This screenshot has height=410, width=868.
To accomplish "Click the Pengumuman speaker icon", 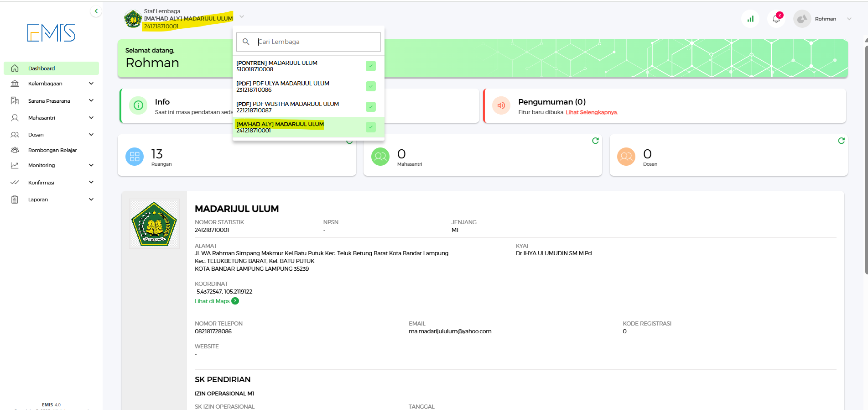I will point(501,105).
